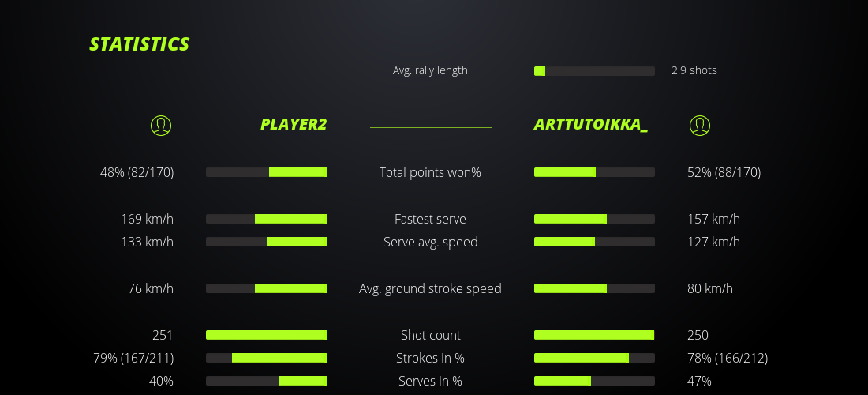This screenshot has width=868, height=395.
Task: Click ARTTUTOIKKA_'s serve average speed bar
Action: click(594, 242)
